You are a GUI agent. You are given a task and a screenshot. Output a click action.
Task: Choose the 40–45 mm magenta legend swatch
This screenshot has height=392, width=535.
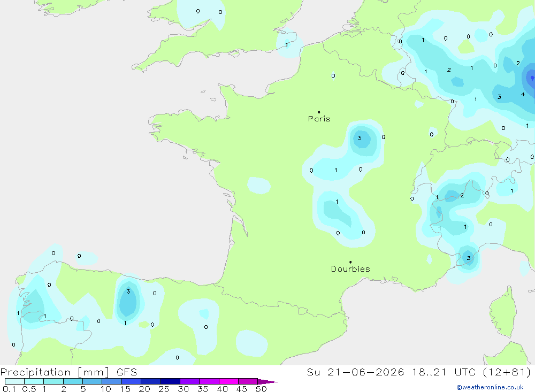[228, 381]
